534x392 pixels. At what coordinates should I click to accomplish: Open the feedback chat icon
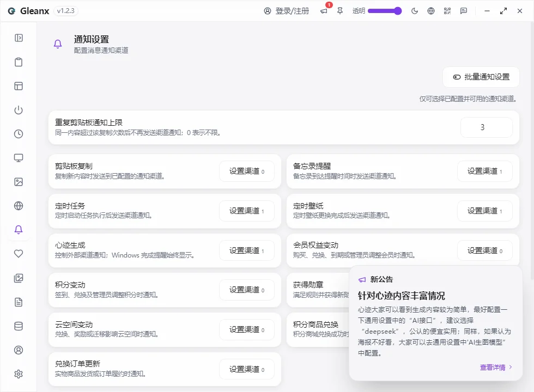click(x=464, y=11)
